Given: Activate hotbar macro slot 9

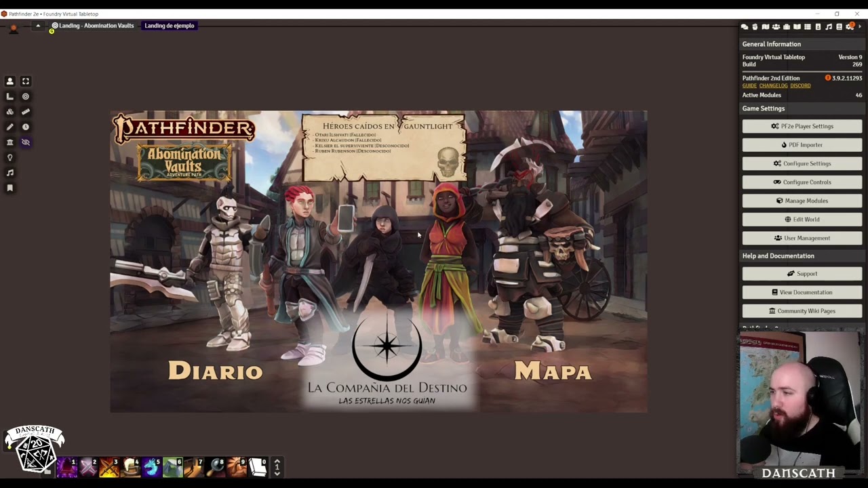Looking at the screenshot, I should coord(236,468).
